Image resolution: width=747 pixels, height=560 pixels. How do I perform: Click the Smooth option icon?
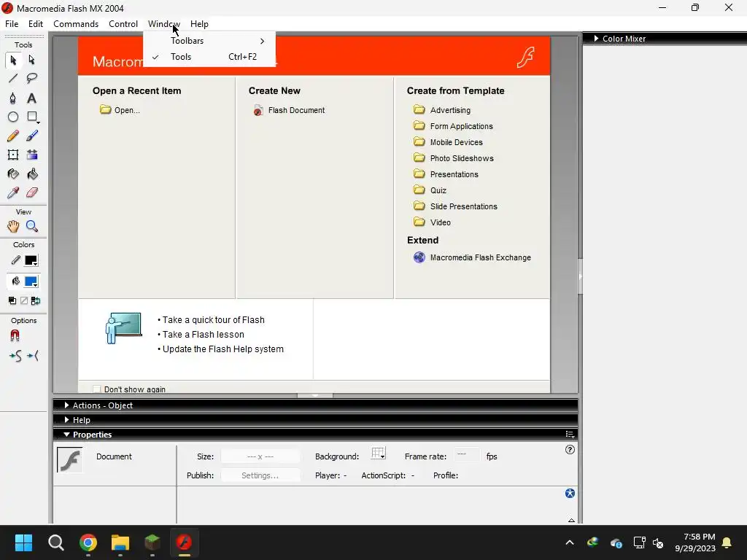[15, 356]
